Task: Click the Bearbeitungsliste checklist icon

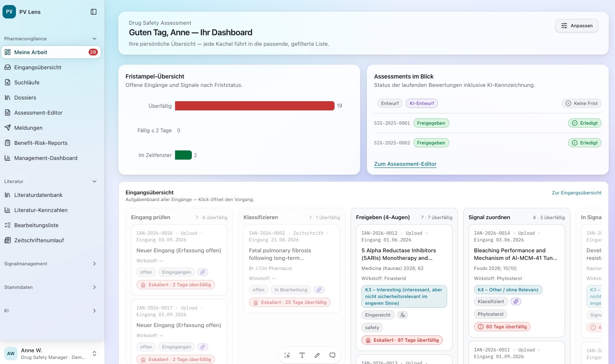Action: (x=8, y=225)
